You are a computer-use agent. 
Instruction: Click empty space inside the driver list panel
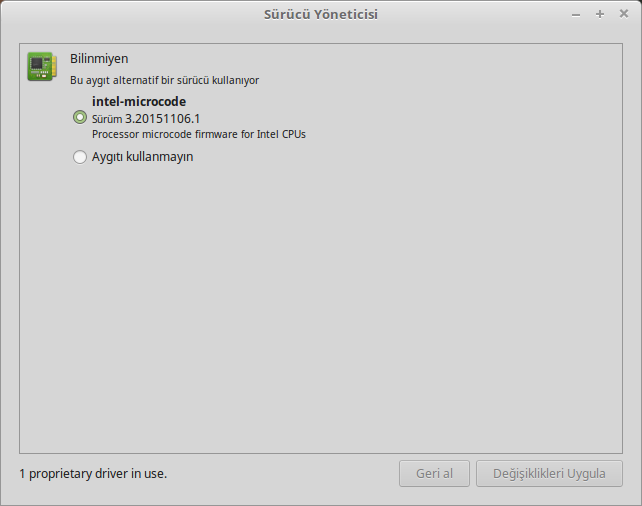point(321,307)
